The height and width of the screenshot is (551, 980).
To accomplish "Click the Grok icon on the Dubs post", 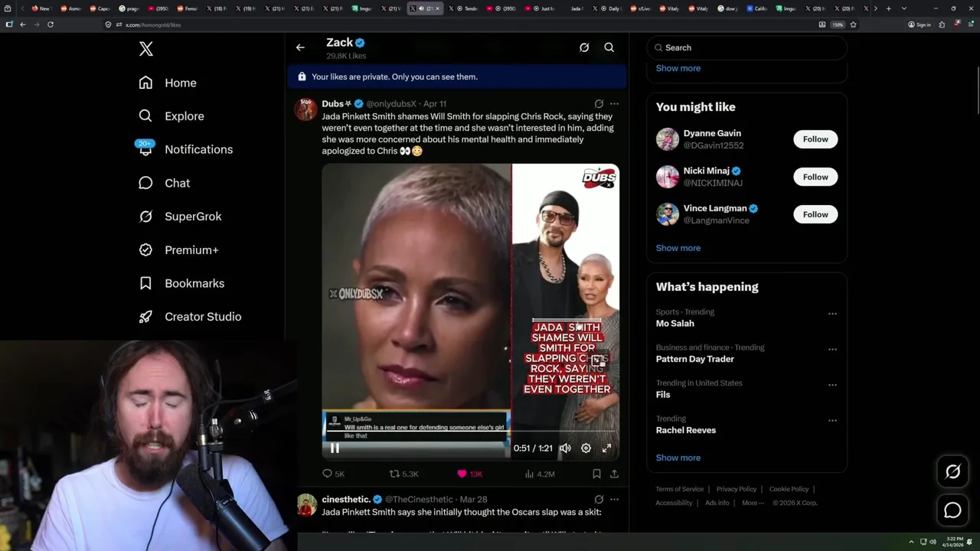I will [599, 103].
